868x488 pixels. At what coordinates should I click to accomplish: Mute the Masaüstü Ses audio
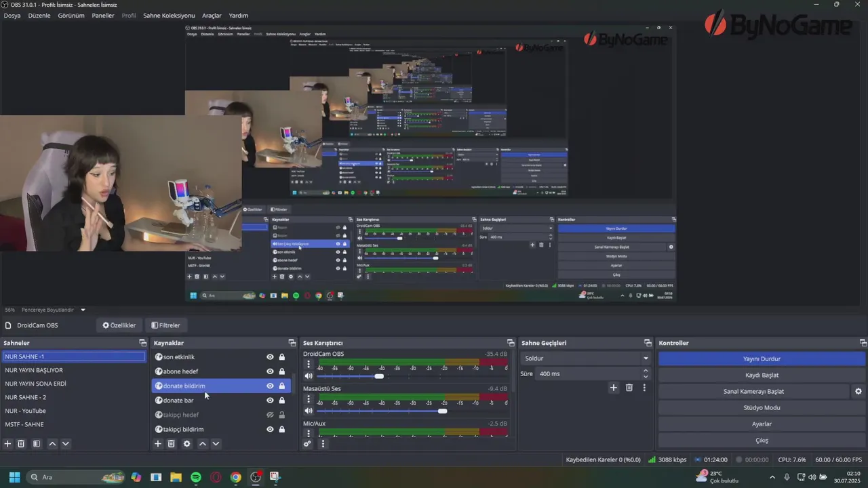[309, 411]
